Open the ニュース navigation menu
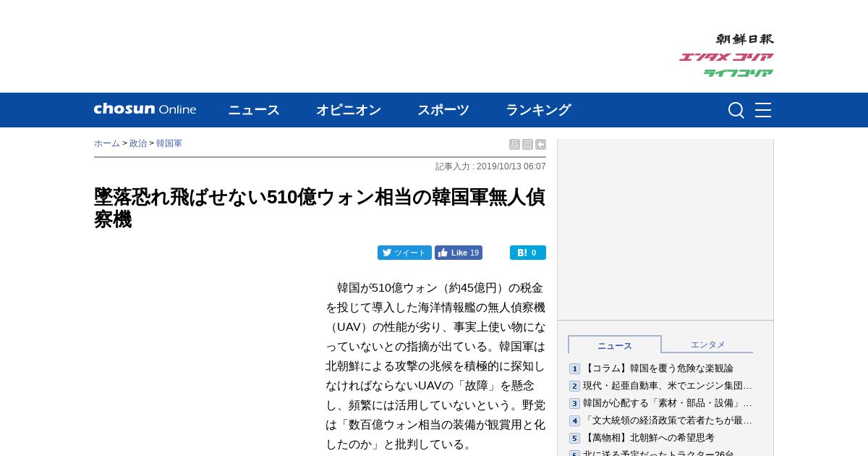The width and height of the screenshot is (868, 456). [254, 110]
